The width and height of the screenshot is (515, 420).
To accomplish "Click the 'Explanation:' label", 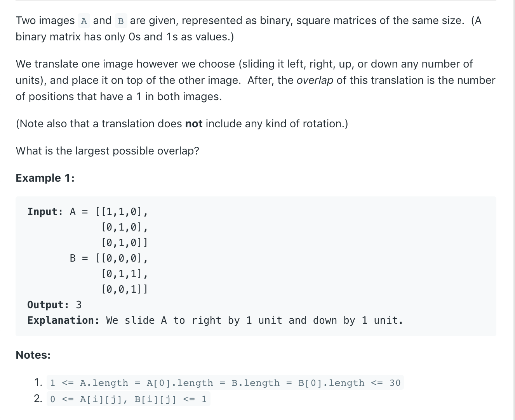I will point(63,320).
